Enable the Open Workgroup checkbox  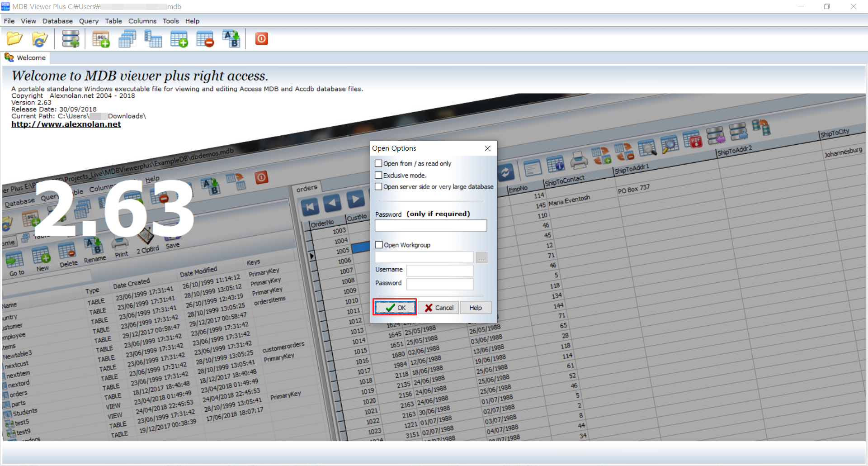click(379, 245)
